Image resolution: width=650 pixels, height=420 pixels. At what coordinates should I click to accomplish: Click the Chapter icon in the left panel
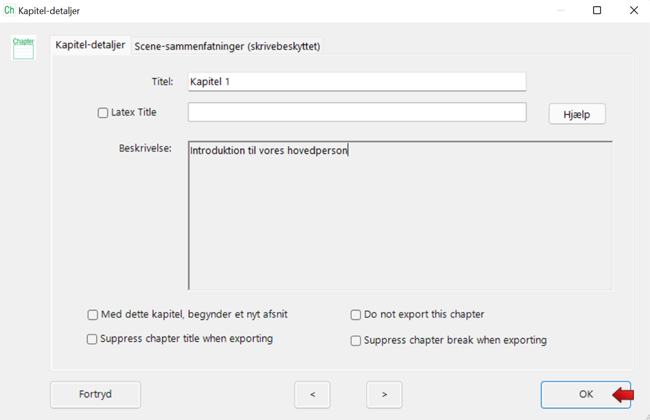pyautogui.click(x=23, y=47)
